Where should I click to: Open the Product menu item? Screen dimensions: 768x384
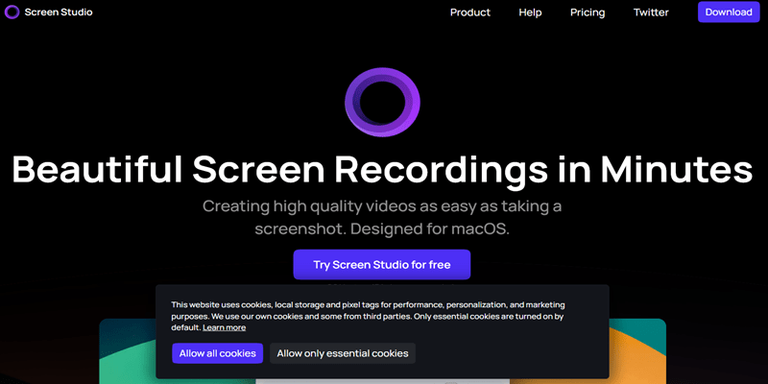(x=470, y=13)
